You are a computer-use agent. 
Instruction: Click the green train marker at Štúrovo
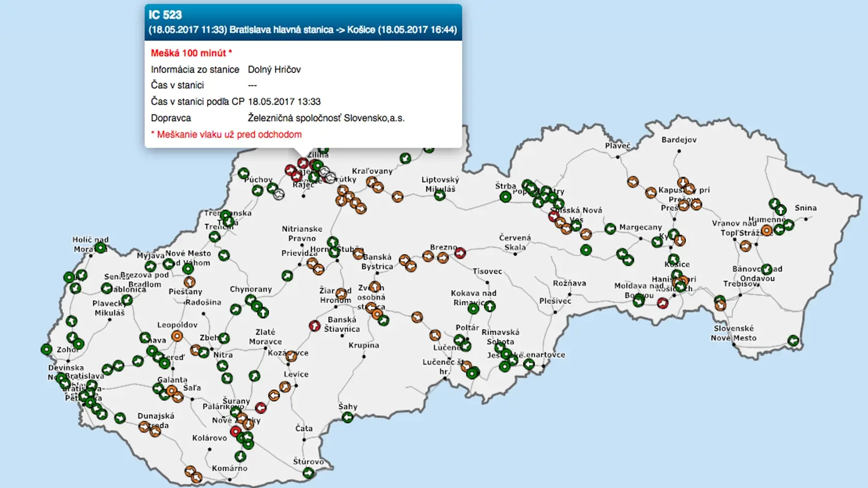point(308,473)
